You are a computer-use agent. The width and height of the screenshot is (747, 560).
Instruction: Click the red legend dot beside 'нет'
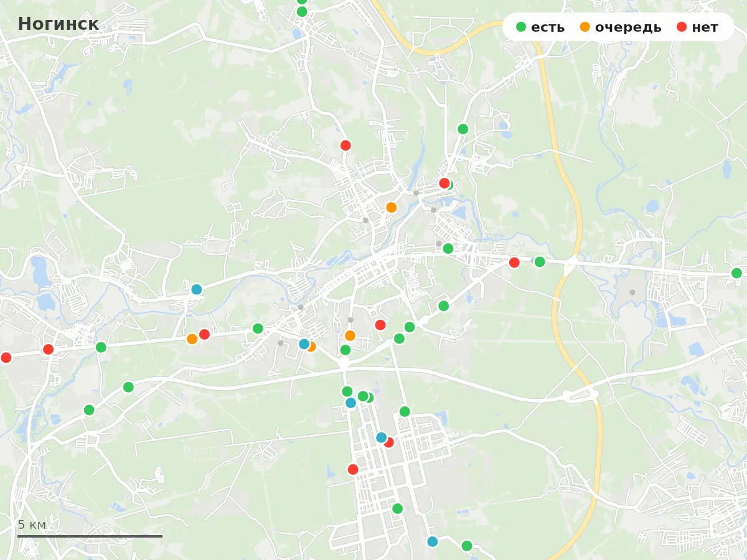(682, 27)
